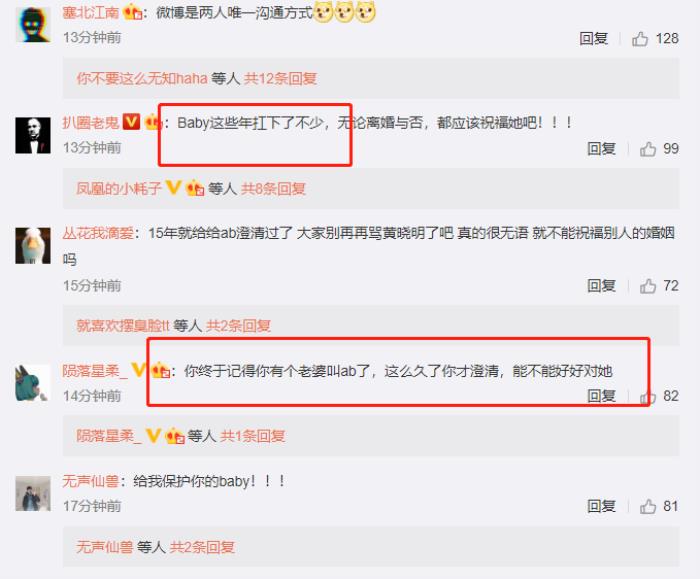This screenshot has height=579, width=700.
Task: Click the membership crown badge beside 塞北江南
Action: tap(133, 12)
